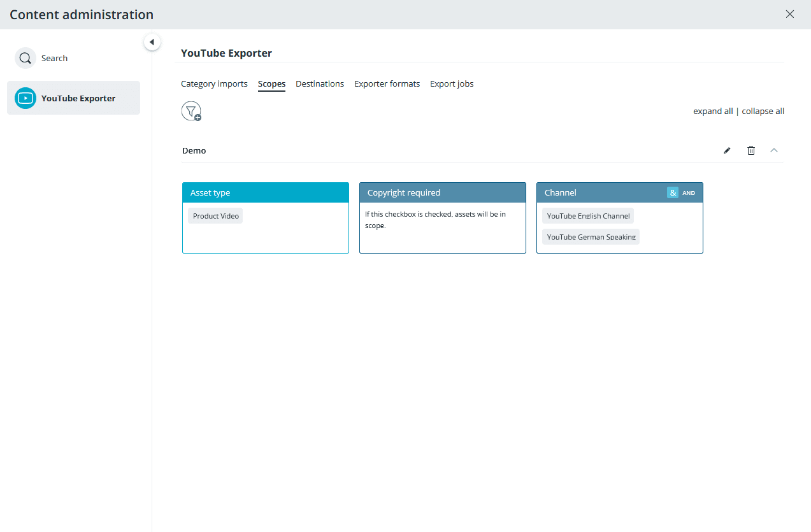The image size is (811, 532).
Task: Collapse the Demo scope section chevron
Action: click(774, 150)
